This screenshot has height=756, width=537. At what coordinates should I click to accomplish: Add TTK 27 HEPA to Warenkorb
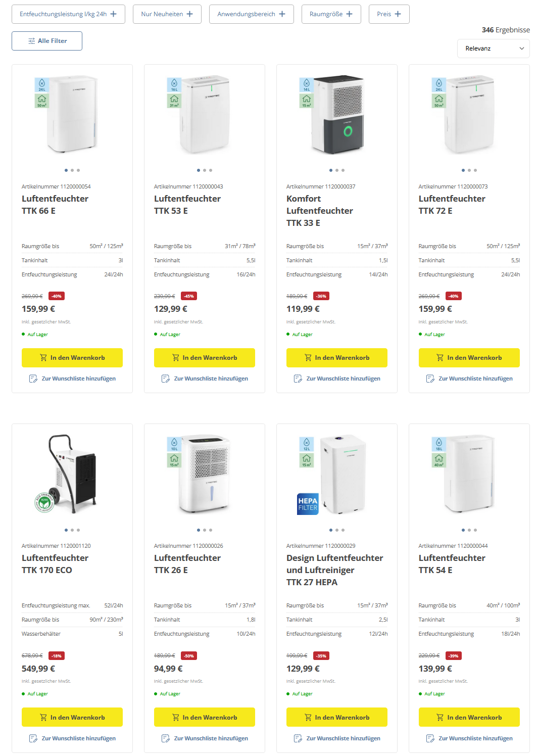click(337, 717)
